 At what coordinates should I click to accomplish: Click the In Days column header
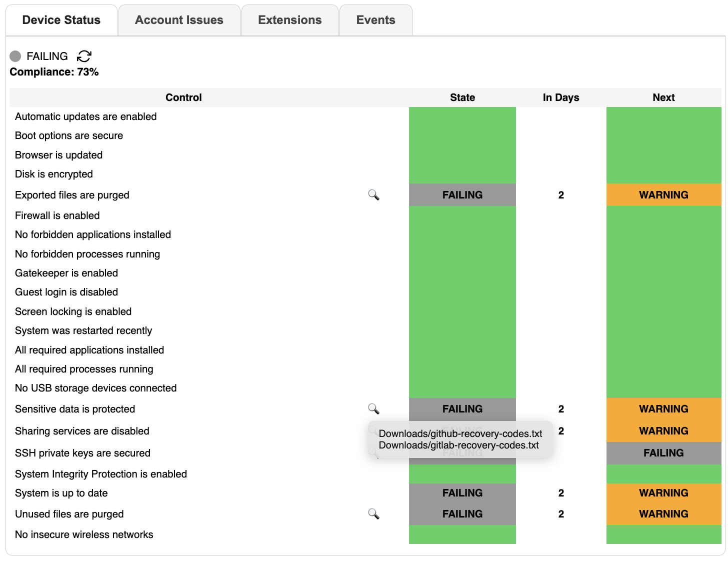click(x=561, y=97)
